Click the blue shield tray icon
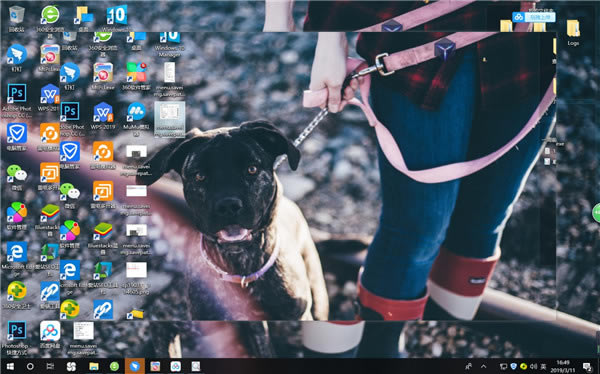600x374 pixels. click(x=514, y=367)
